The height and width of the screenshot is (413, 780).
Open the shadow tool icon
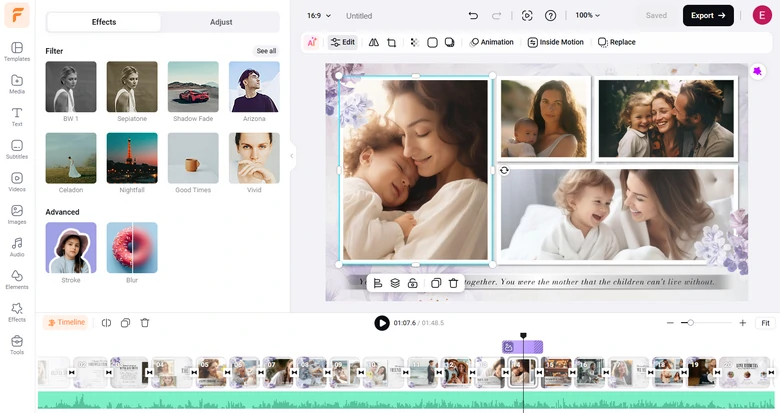(450, 42)
